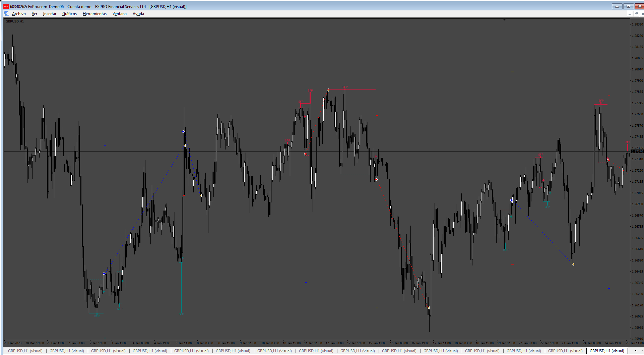Viewport: 644px width, 355px height.
Task: Select the active bold GBPUSD,H1 (visual) tab
Action: (607, 351)
